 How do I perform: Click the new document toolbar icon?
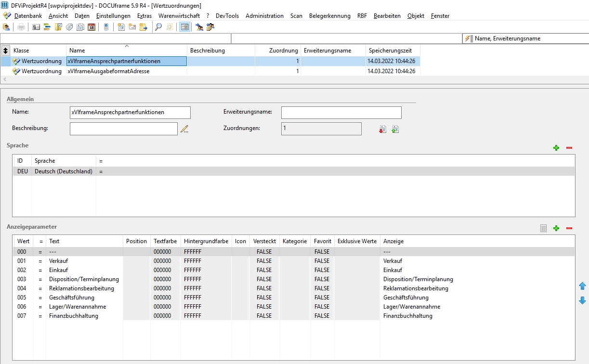pos(121,27)
